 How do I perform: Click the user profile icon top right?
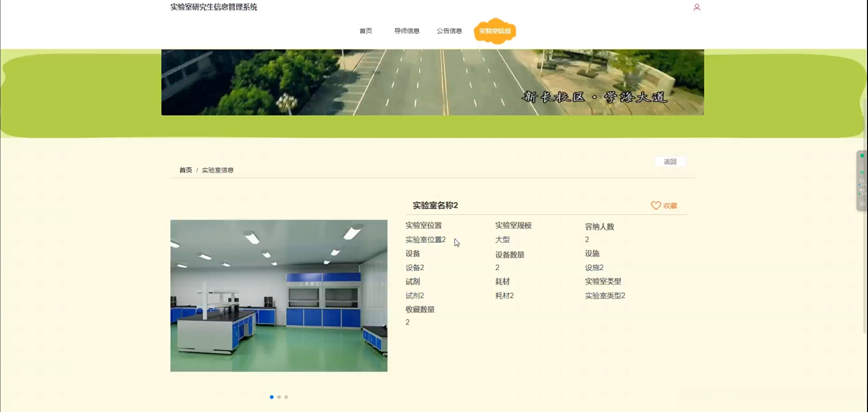[x=696, y=6]
